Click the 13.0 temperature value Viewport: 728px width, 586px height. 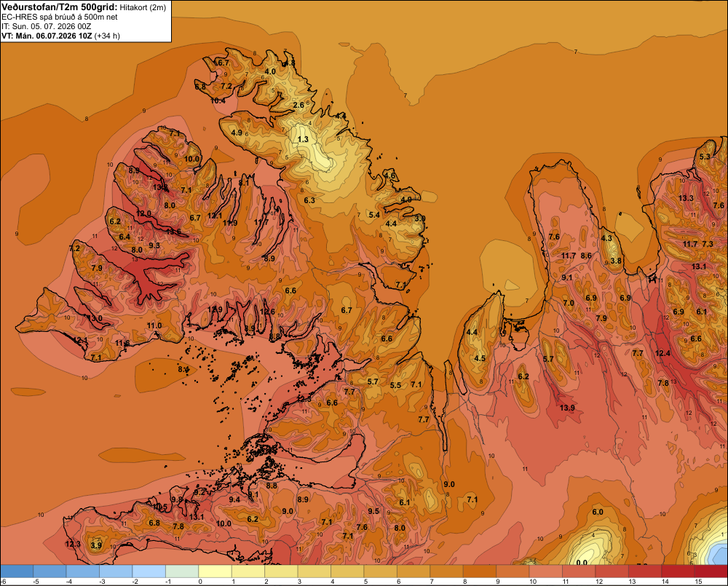point(95,318)
